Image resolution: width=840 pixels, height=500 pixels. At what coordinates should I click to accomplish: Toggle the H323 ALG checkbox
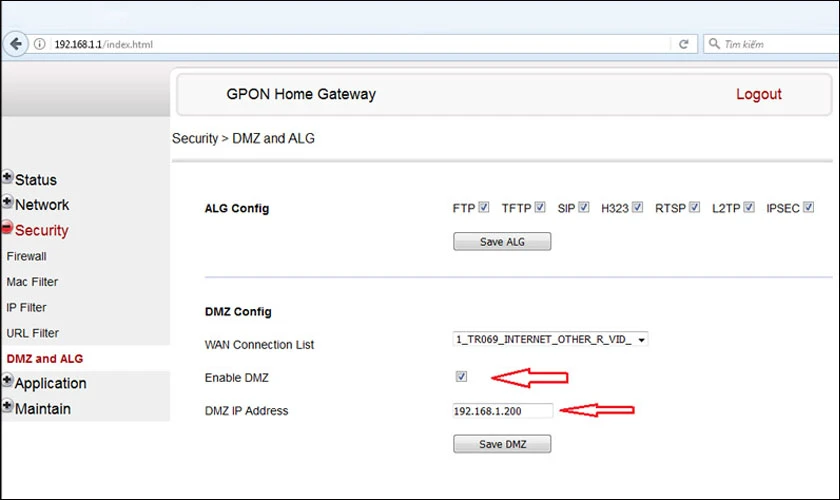pos(638,207)
